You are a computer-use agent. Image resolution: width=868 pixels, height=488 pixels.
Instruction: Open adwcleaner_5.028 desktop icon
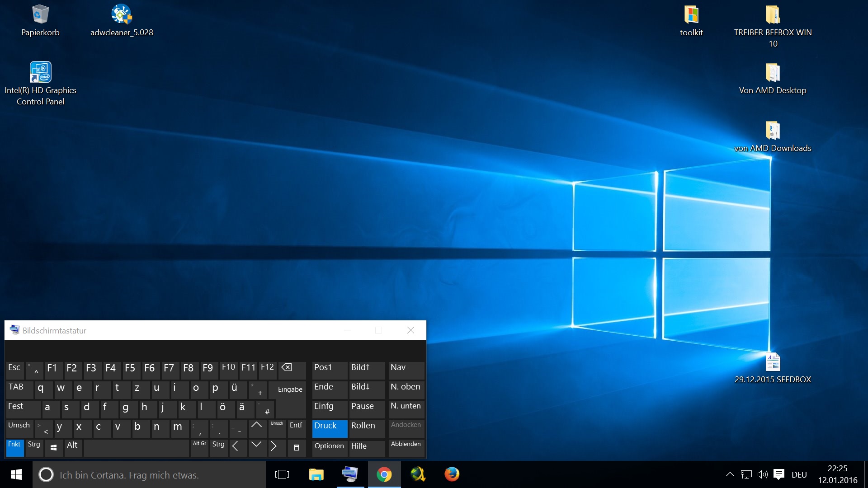point(121,20)
